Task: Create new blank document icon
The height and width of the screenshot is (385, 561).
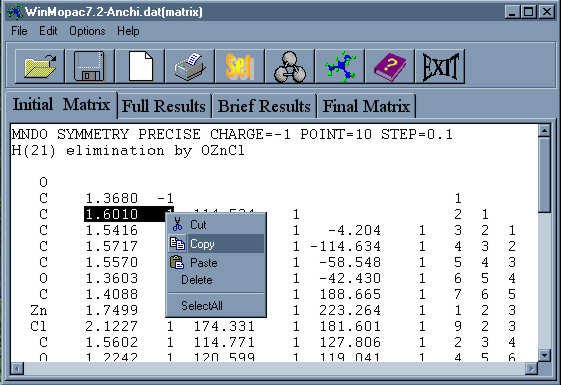Action: [x=140, y=67]
